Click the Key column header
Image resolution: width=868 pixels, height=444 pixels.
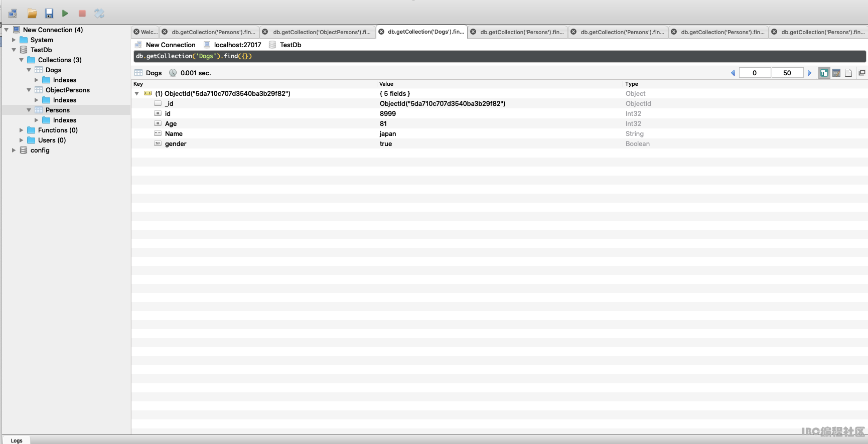coord(254,84)
